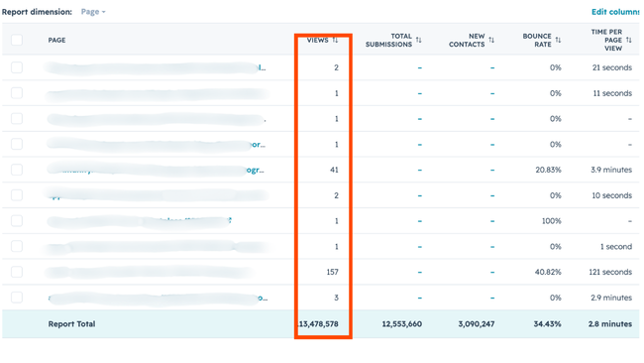Check the row with 157 views
644x363 pixels.
point(17,272)
